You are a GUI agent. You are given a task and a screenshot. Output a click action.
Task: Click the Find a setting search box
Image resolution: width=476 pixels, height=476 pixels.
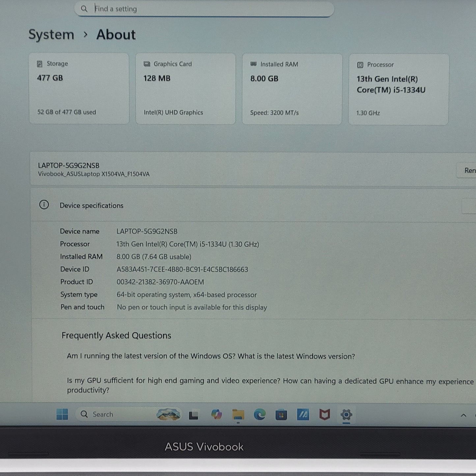pos(204,9)
